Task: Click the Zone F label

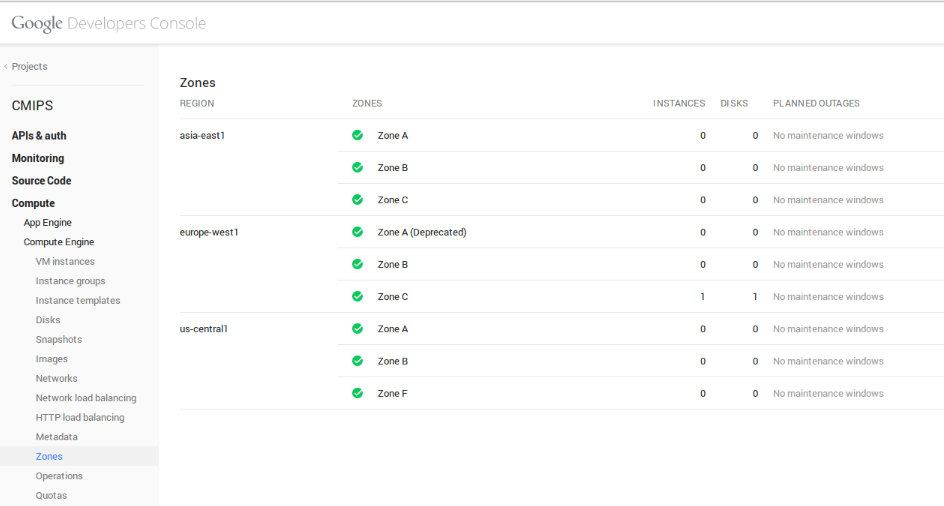Action: tap(393, 393)
